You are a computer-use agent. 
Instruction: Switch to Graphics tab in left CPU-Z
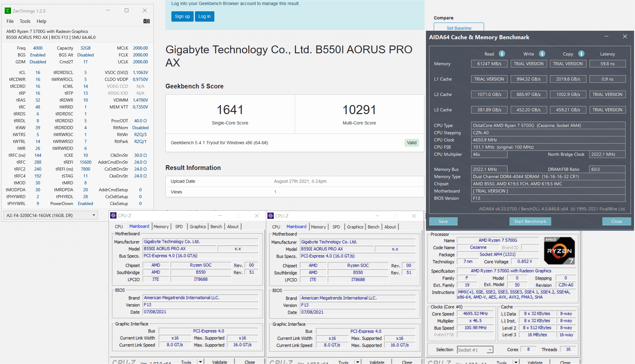pyautogui.click(x=198, y=226)
